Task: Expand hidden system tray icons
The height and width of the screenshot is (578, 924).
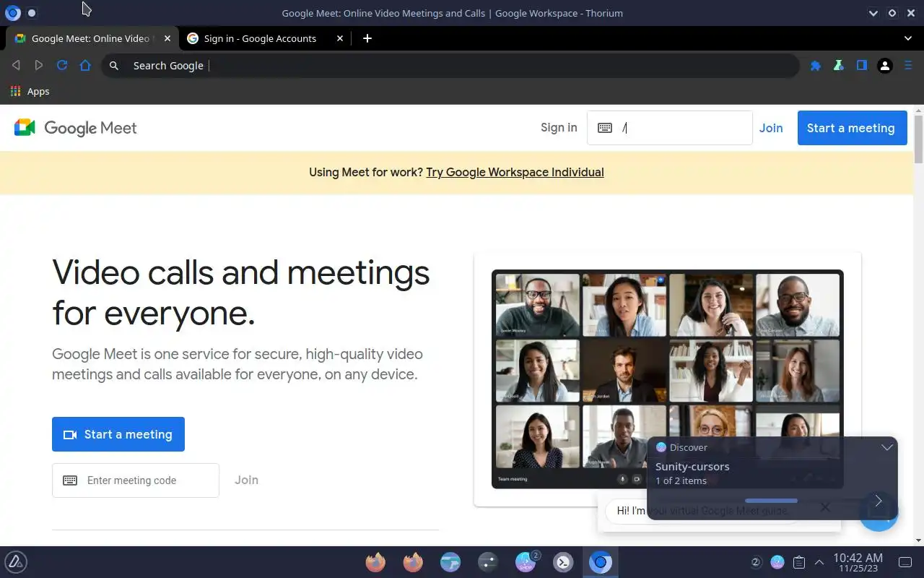Action: pyautogui.click(x=819, y=562)
